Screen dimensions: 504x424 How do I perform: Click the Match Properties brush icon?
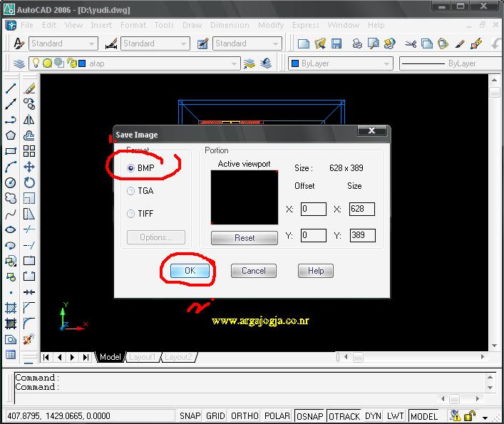(460, 43)
